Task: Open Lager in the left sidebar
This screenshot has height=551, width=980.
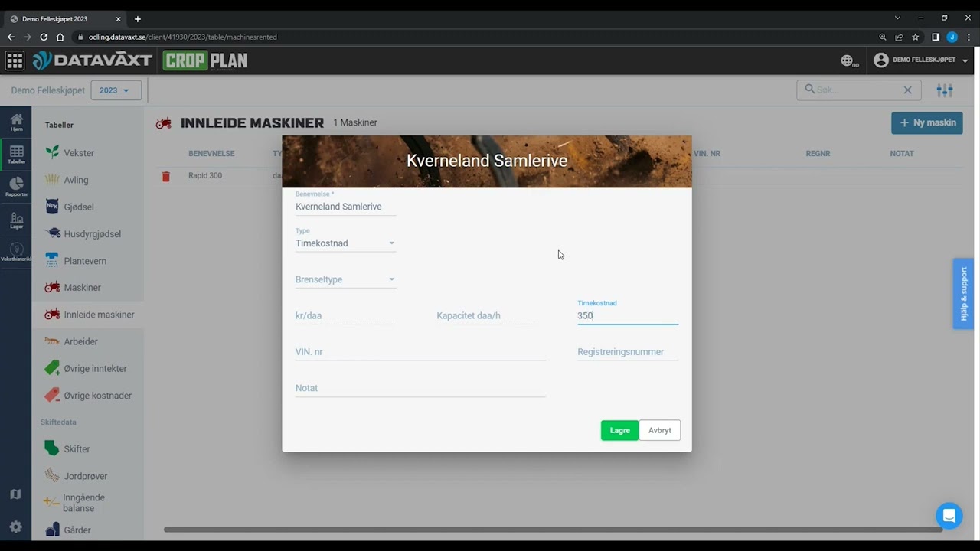Action: point(16,220)
